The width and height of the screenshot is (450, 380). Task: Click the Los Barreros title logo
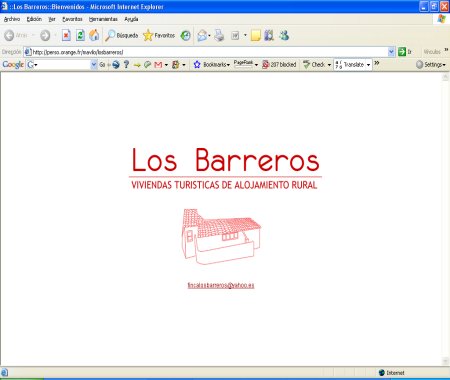[226, 160]
